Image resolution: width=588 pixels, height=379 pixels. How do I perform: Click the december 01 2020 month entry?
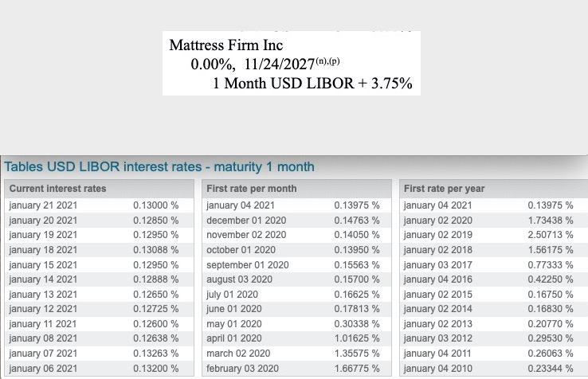(246, 221)
